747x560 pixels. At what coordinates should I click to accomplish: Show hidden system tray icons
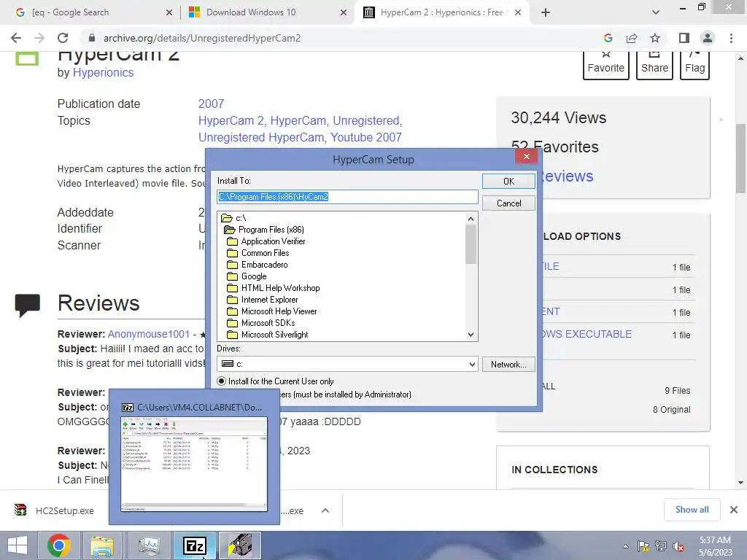pyautogui.click(x=625, y=546)
